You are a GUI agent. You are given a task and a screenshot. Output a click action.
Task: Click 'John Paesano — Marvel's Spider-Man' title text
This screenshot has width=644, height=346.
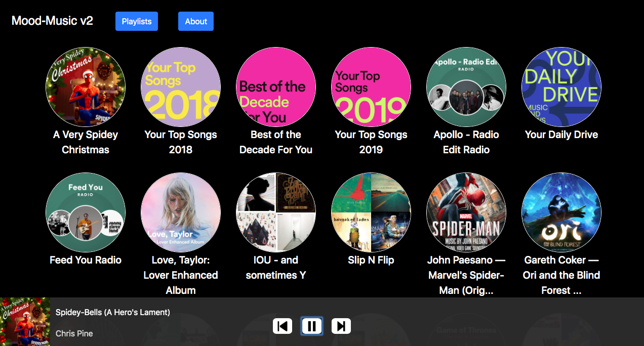click(x=466, y=275)
